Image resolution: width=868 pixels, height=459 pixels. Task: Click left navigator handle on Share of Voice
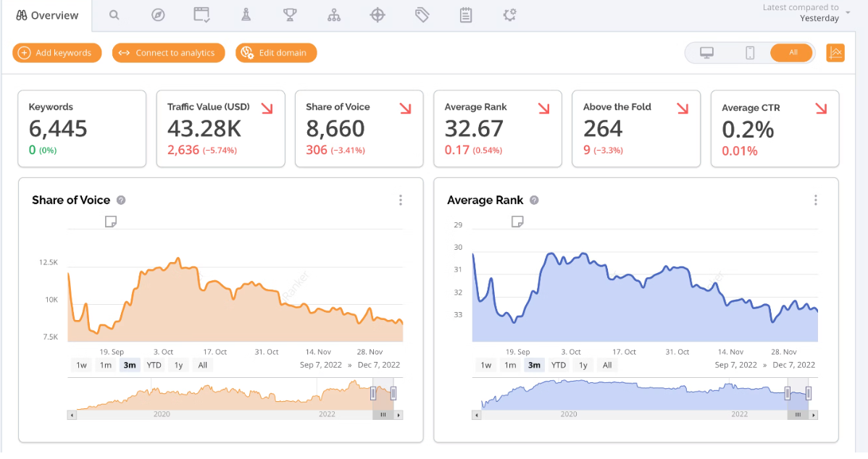pyautogui.click(x=373, y=393)
